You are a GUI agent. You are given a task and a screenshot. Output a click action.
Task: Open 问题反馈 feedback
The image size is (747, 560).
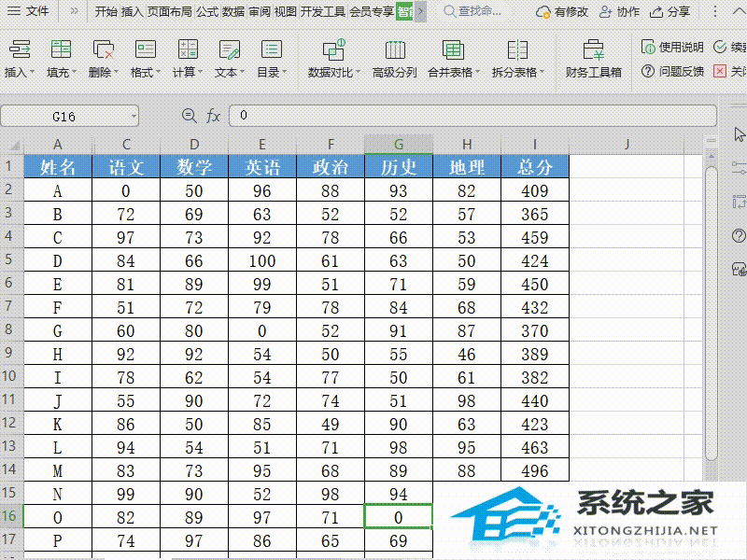click(x=674, y=70)
